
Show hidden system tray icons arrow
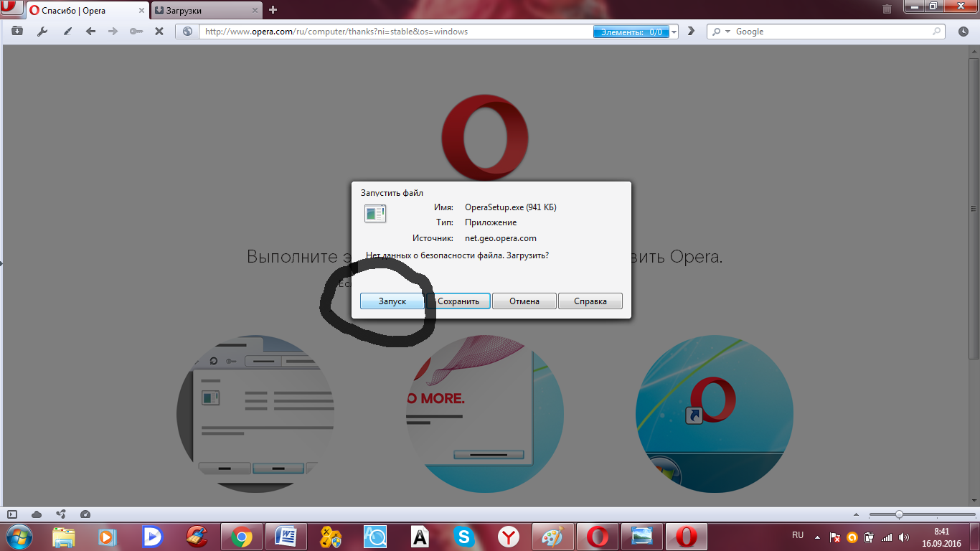(817, 537)
